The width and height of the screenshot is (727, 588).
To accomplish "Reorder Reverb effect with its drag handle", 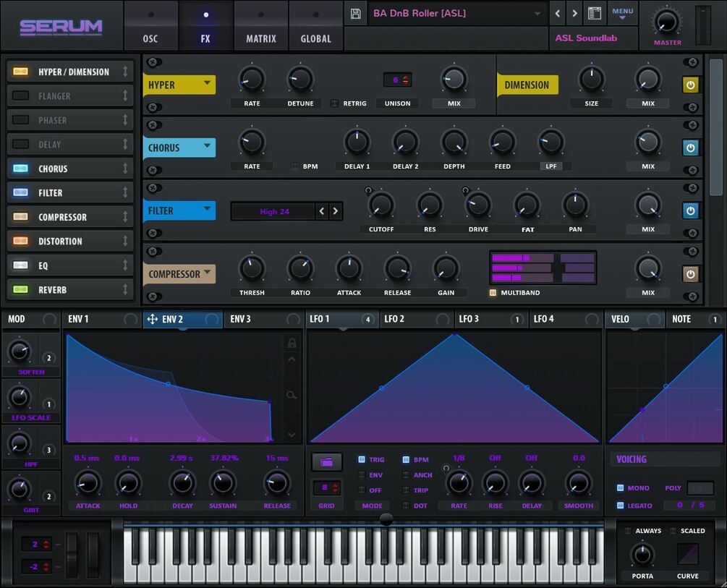I will pyautogui.click(x=125, y=289).
